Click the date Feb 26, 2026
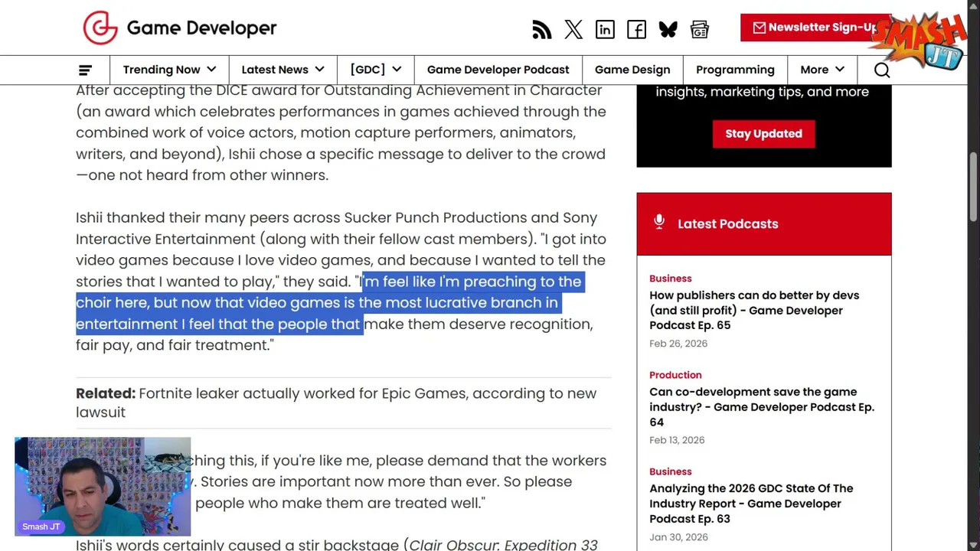 678,344
